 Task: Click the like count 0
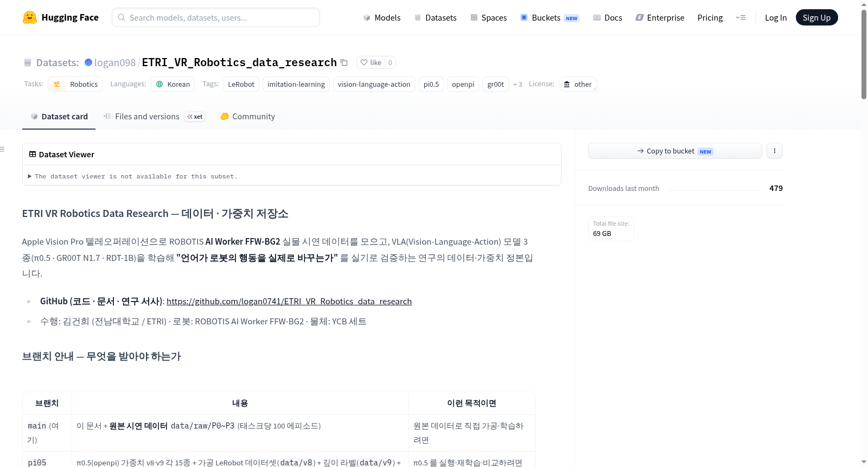tap(390, 62)
